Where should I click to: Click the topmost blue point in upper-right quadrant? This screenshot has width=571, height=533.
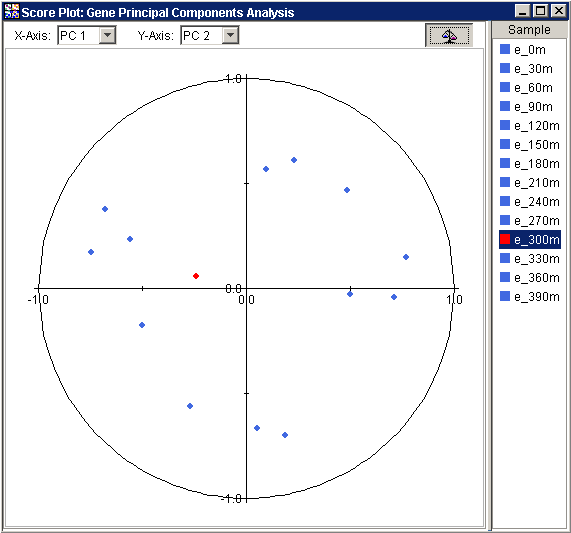[x=294, y=160]
